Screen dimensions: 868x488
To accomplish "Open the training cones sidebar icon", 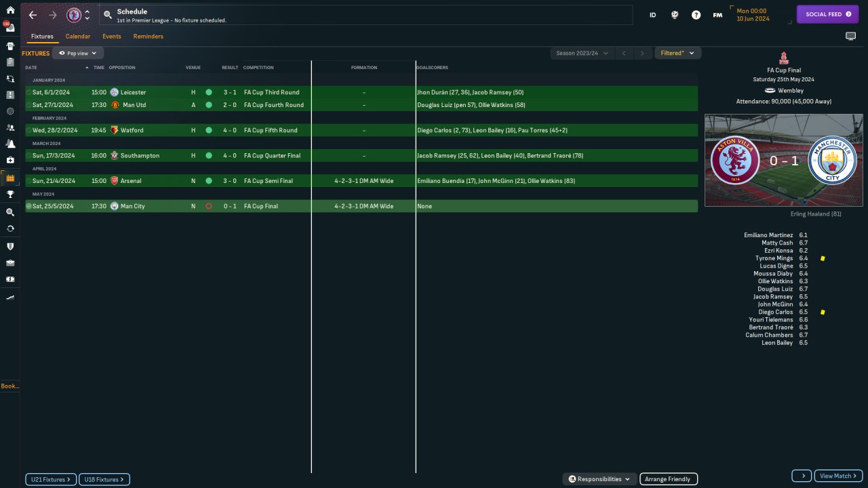I will click(x=10, y=144).
